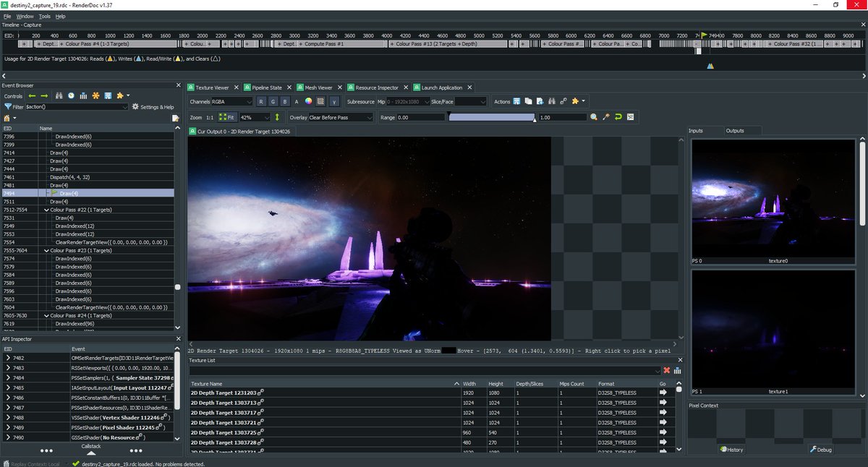Switch to the Launch Application tab
The width and height of the screenshot is (868, 467).
point(441,87)
